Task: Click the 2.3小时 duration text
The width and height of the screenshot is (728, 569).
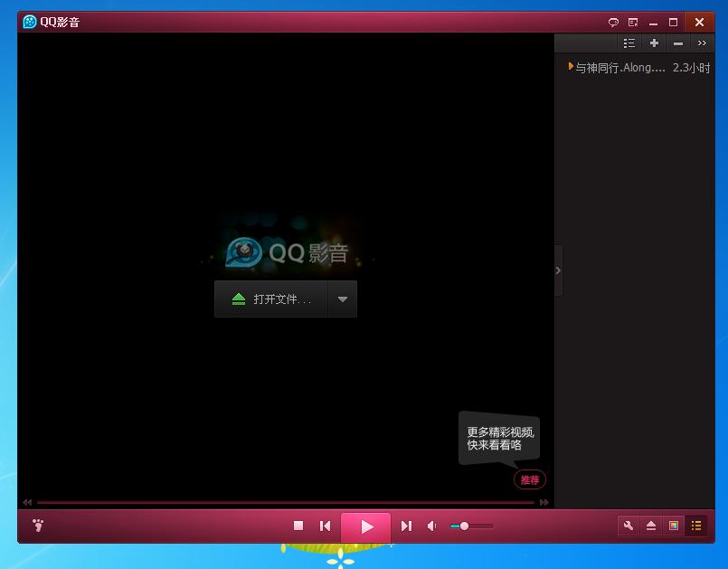Action: coord(691,68)
